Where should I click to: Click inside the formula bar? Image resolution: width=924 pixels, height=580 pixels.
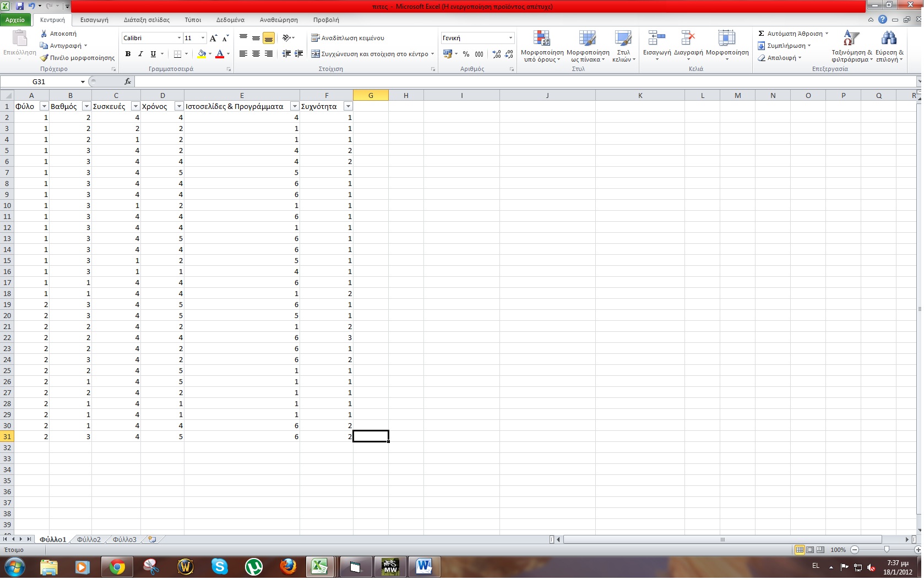click(x=526, y=81)
